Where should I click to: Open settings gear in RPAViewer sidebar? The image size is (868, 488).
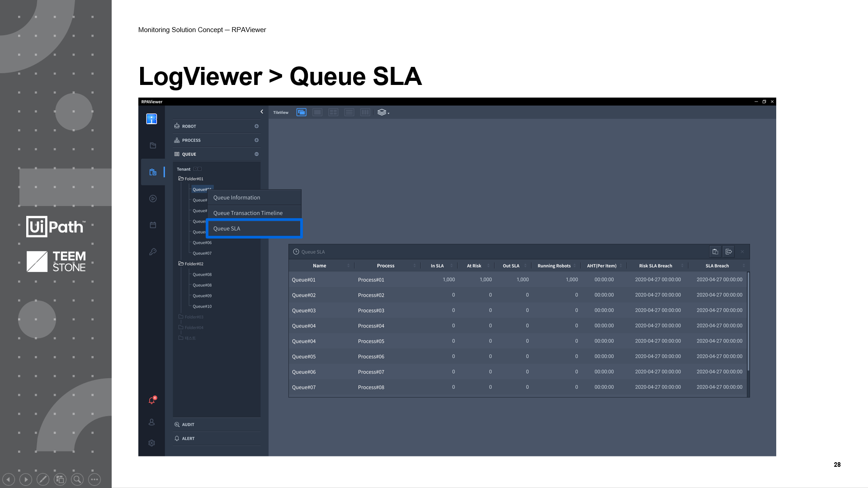click(x=152, y=443)
